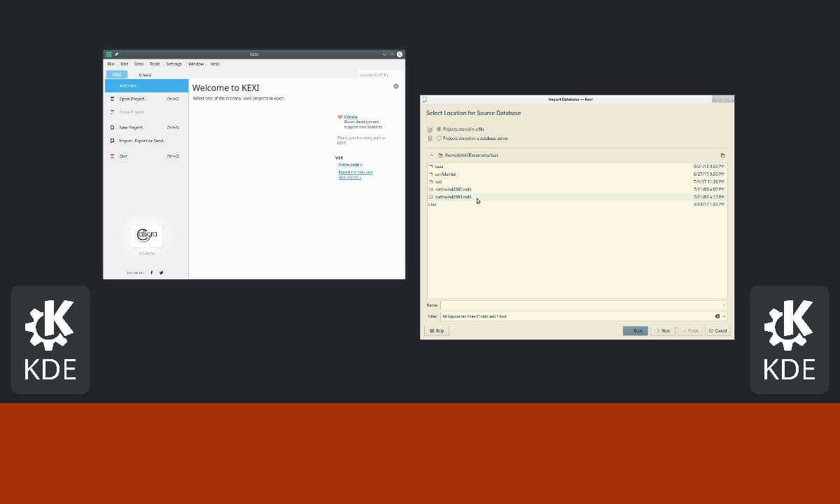The image size is (840, 504).
Task: Click the Name input field
Action: click(581, 305)
